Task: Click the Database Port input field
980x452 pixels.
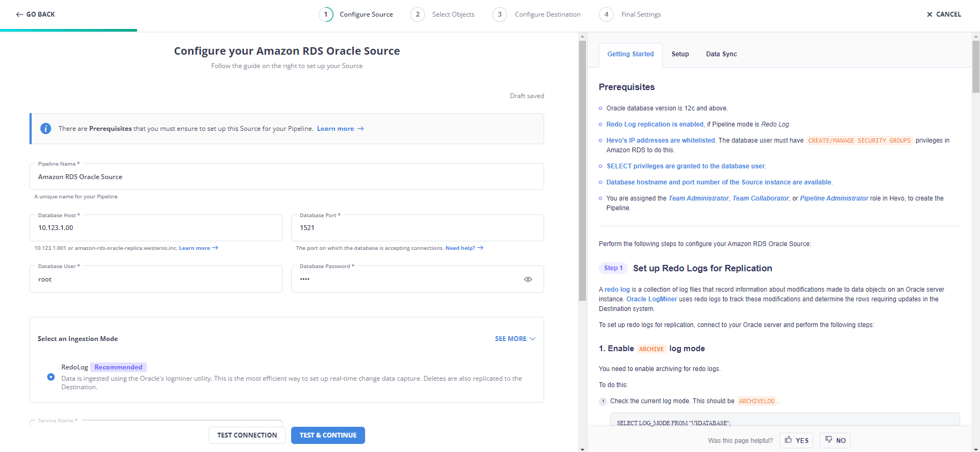Action: pos(418,228)
